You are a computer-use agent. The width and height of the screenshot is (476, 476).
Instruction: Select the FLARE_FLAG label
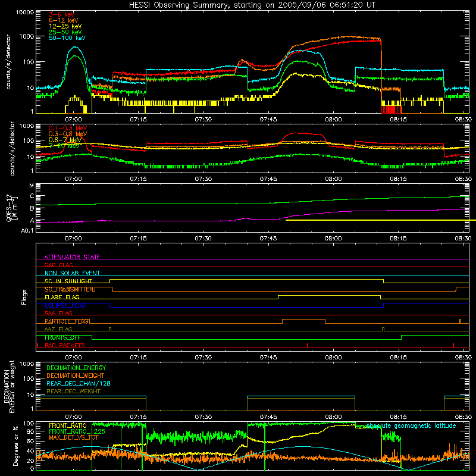point(62,297)
